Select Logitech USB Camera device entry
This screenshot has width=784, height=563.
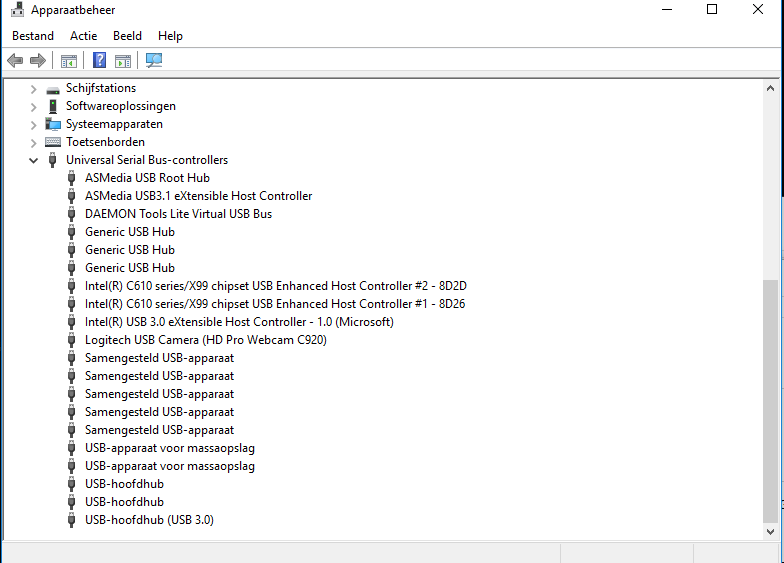[x=206, y=340]
